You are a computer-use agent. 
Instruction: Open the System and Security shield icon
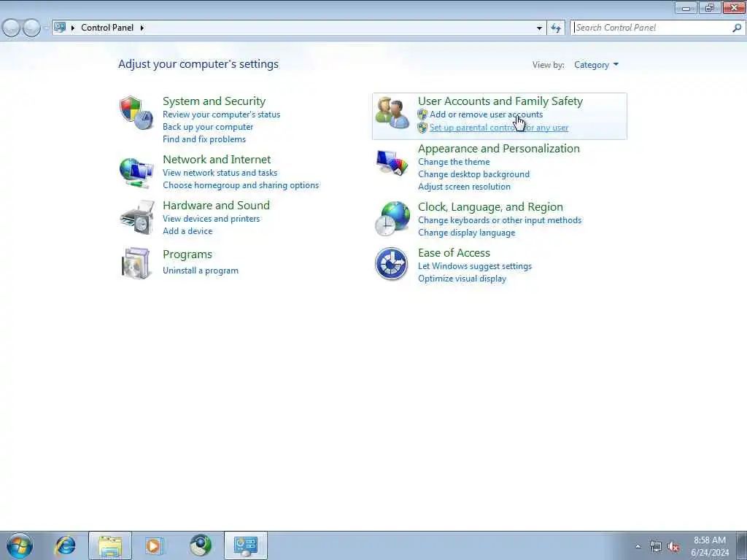coord(136,113)
